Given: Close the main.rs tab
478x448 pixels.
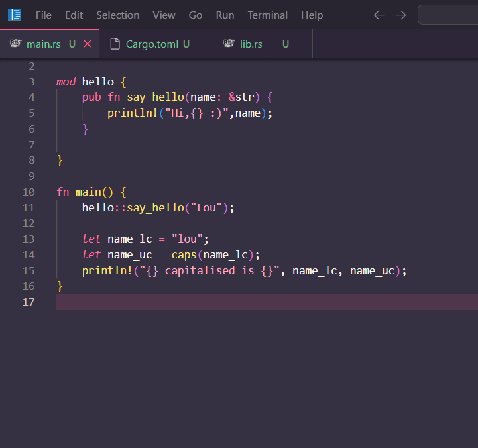Looking at the screenshot, I should pos(87,44).
